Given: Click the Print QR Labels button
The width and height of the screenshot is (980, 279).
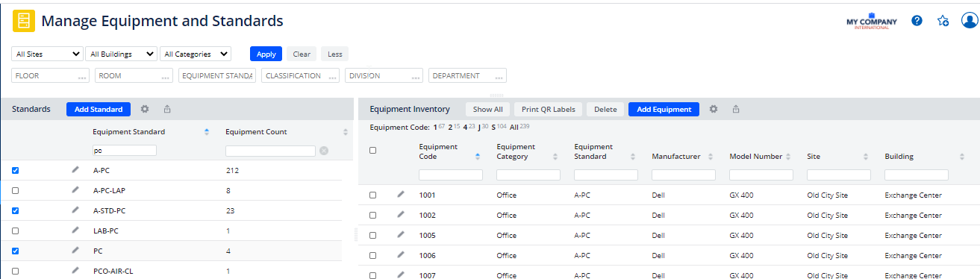Looking at the screenshot, I should (549, 109).
